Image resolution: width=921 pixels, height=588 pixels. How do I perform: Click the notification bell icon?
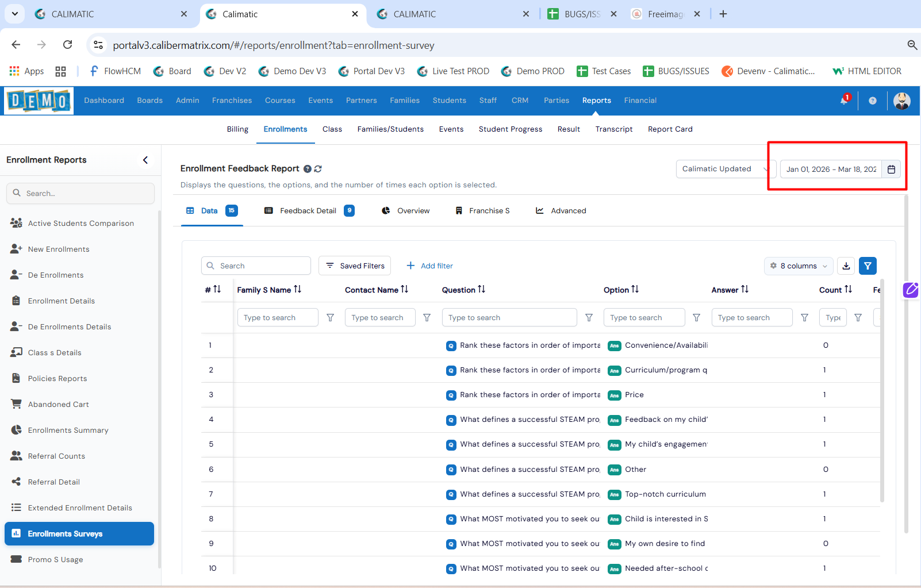[844, 101]
